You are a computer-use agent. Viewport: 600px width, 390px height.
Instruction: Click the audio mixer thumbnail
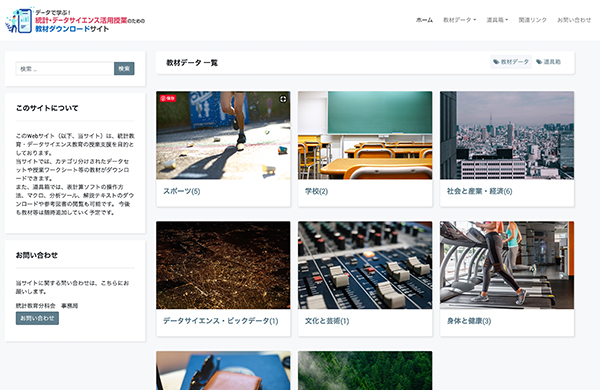[x=365, y=265]
